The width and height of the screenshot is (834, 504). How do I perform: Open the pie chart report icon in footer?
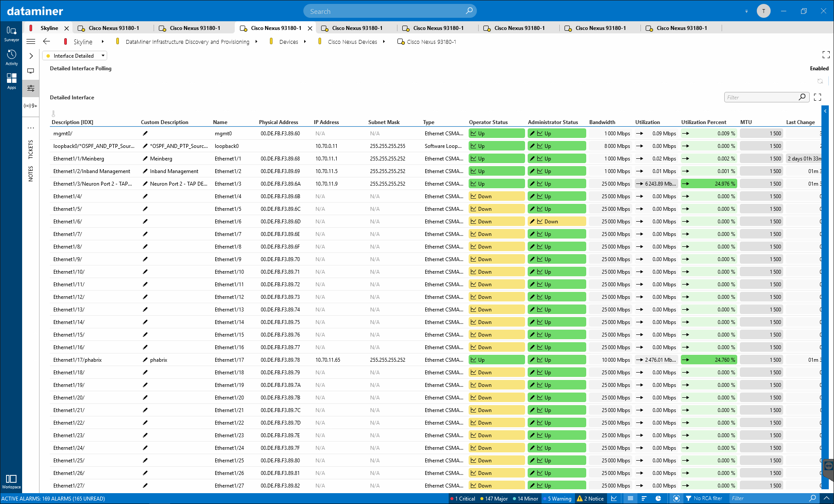pyautogui.click(x=658, y=498)
